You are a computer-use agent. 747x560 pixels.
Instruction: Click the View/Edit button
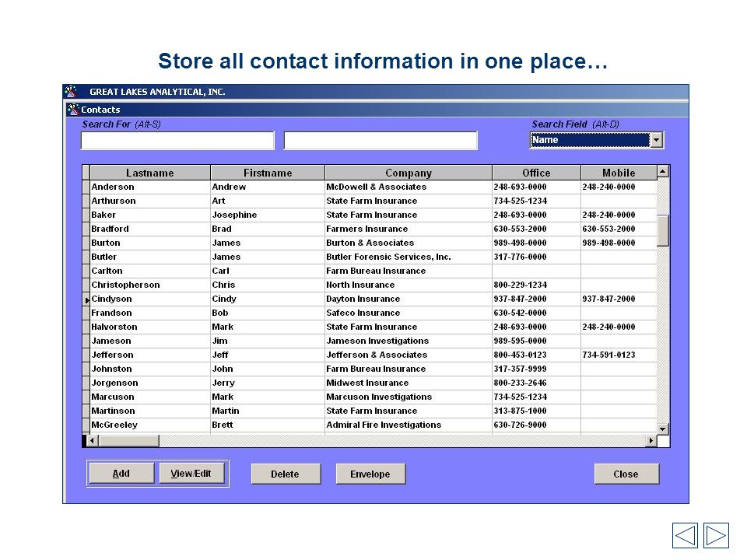pyautogui.click(x=191, y=474)
